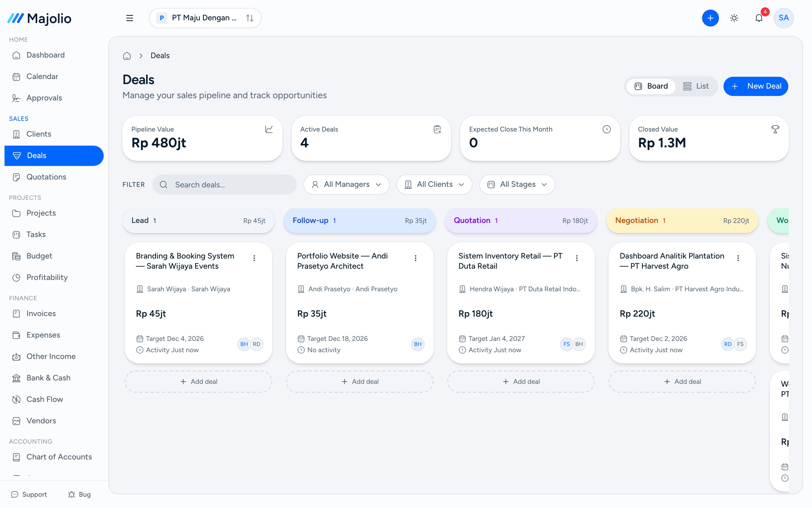Open options for Branding & Booking System deal

pos(254,258)
